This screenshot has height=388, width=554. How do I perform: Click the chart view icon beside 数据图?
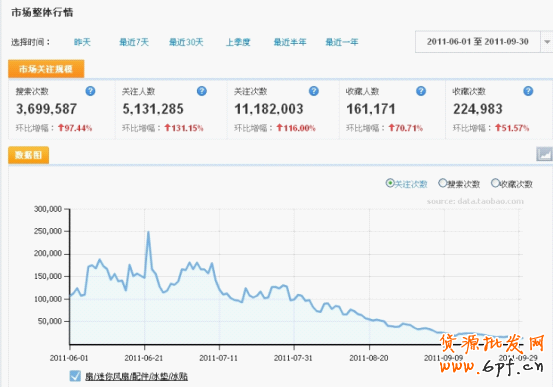coord(544,154)
